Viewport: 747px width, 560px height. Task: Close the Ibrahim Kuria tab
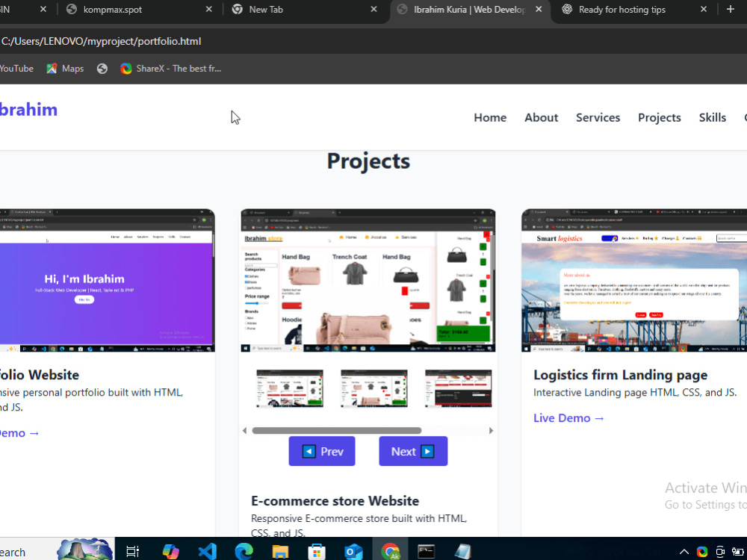(539, 10)
